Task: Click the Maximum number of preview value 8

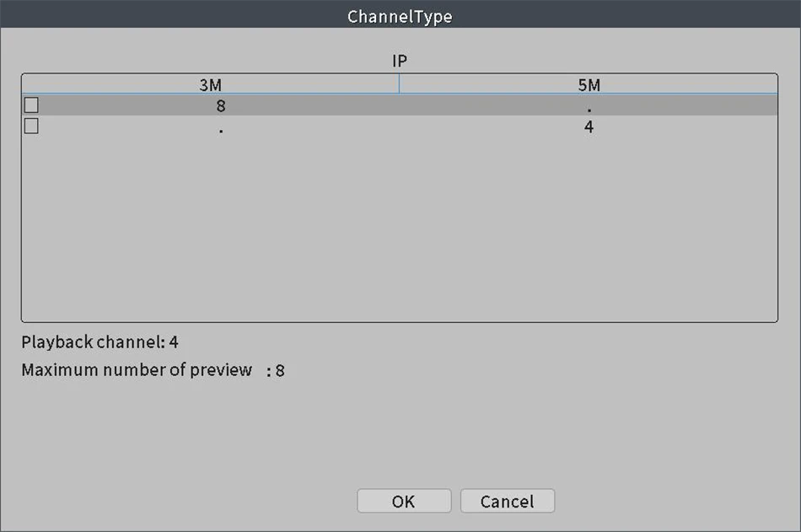Action: click(280, 370)
